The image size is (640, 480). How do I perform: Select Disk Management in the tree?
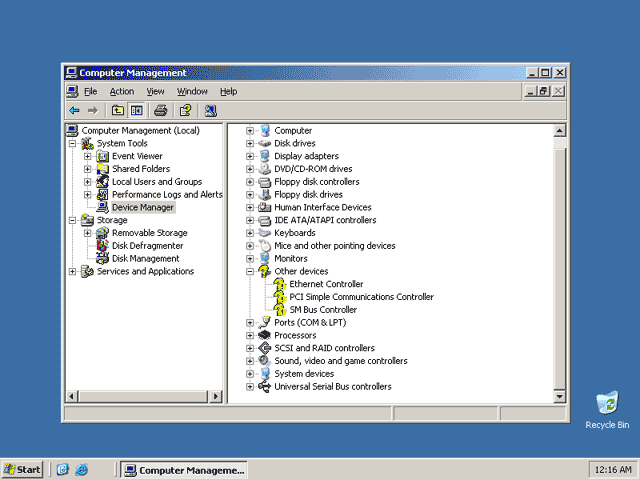coord(145,259)
